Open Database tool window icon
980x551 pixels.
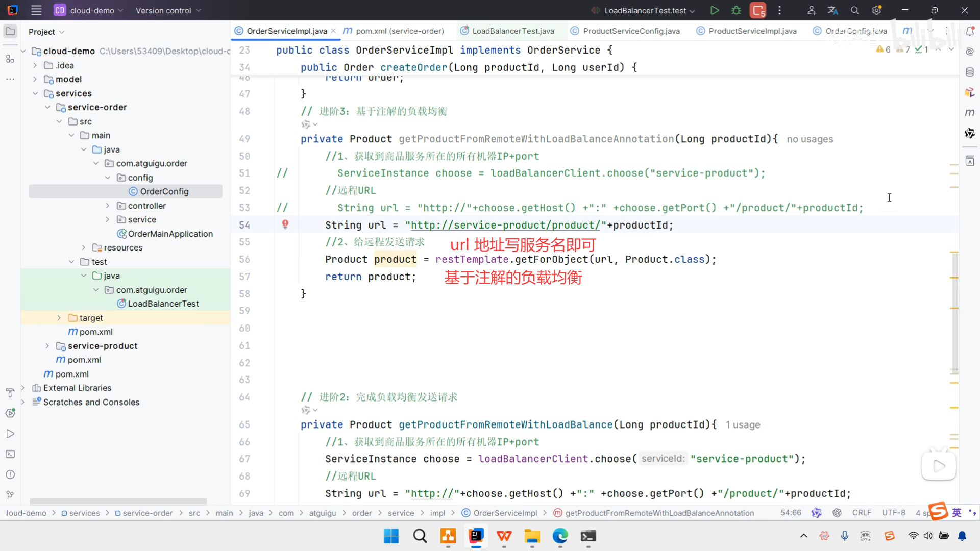coord(969,72)
